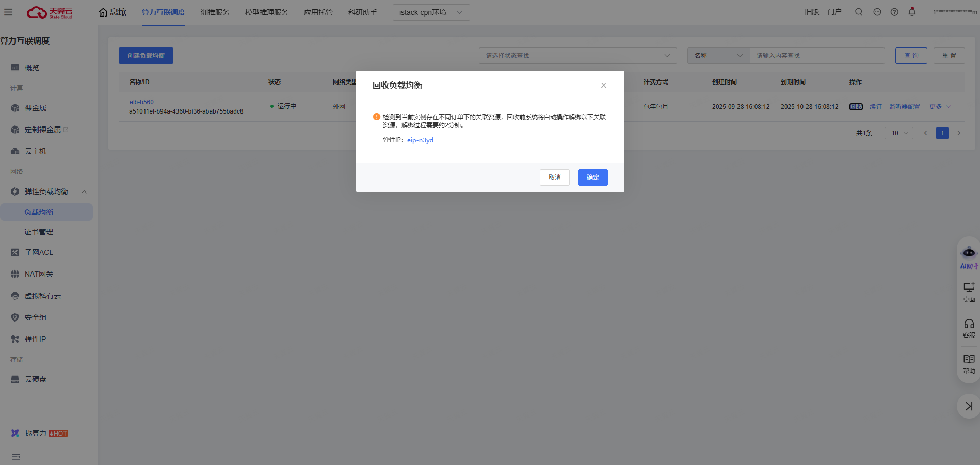Viewport: 980px width, 465px height.
Task: Click the 创建负载均衡 button
Action: click(x=146, y=56)
